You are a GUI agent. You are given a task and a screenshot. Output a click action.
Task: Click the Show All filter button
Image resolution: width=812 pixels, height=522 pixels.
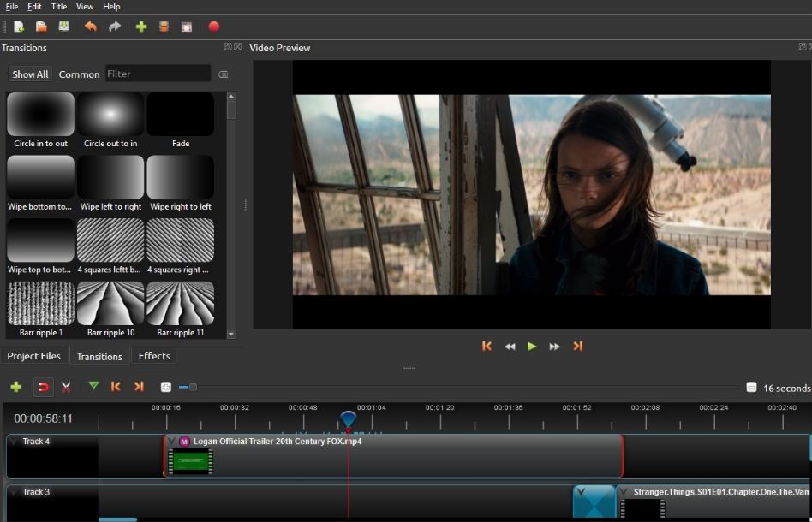pos(30,74)
